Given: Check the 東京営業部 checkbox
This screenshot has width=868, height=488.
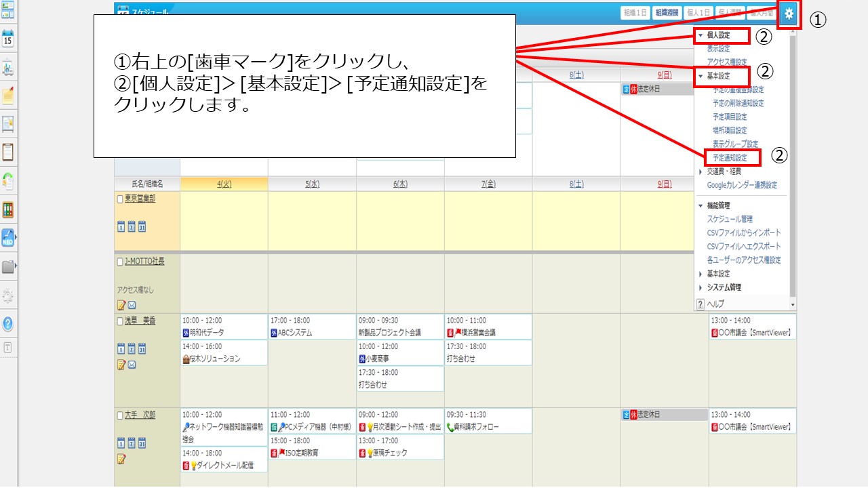Looking at the screenshot, I should (x=120, y=199).
